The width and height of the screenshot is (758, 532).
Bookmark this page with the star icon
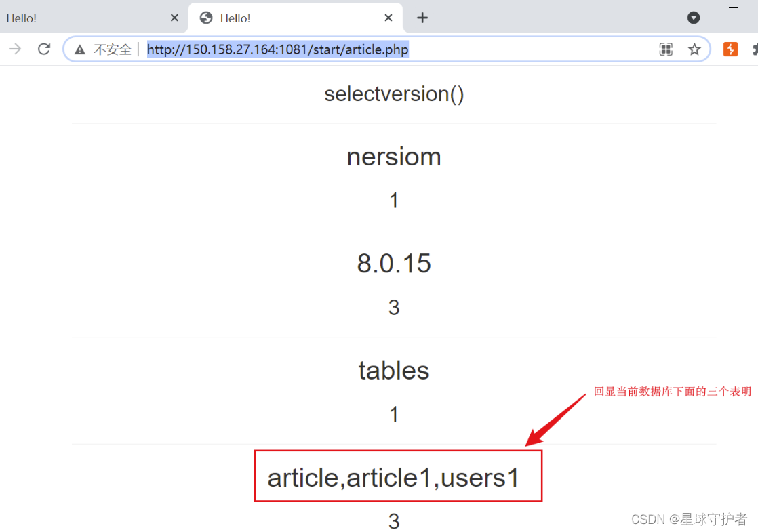coord(694,49)
